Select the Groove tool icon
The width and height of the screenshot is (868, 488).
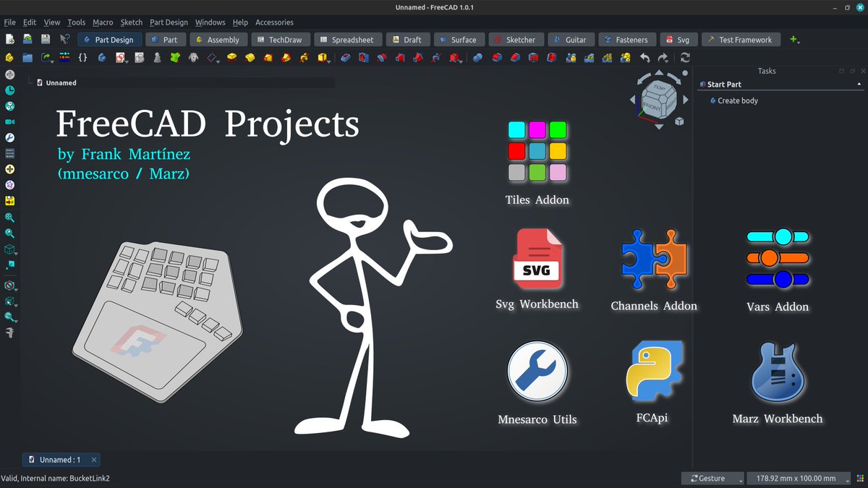point(382,58)
